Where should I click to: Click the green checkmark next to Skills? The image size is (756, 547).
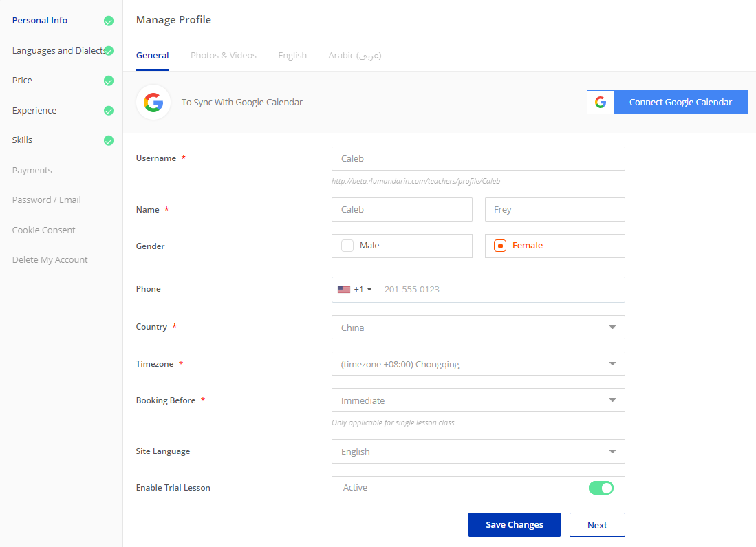(109, 140)
